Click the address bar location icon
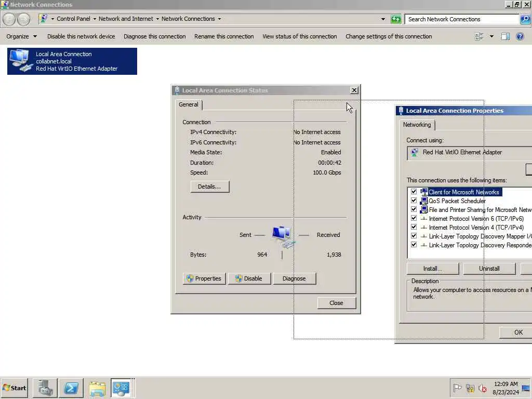Image resolution: width=532 pixels, height=399 pixels. pyautogui.click(x=44, y=19)
